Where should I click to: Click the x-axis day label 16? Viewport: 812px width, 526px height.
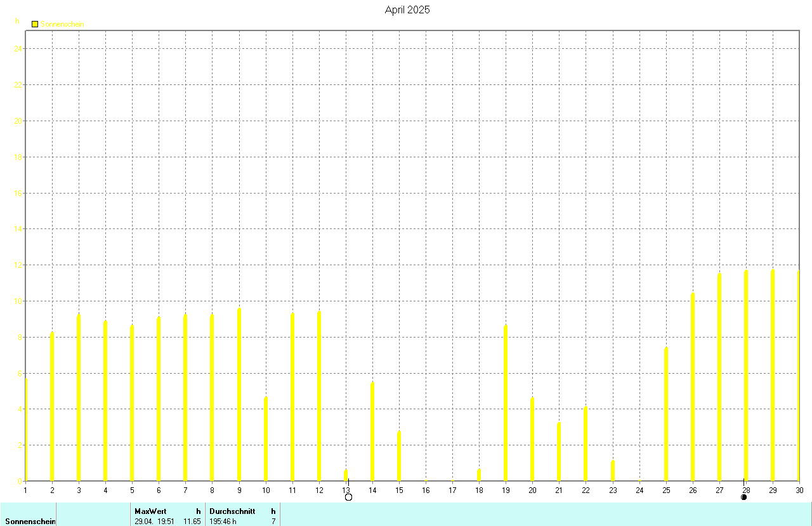[426, 490]
